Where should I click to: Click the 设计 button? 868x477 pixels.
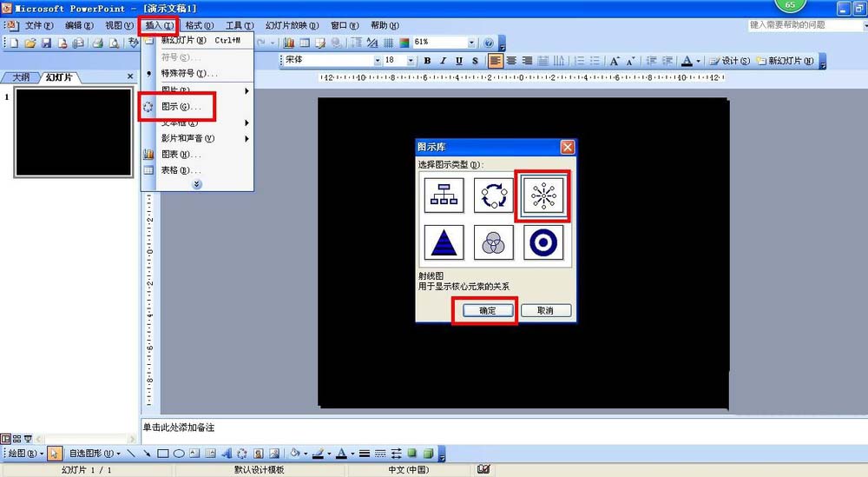coord(730,61)
